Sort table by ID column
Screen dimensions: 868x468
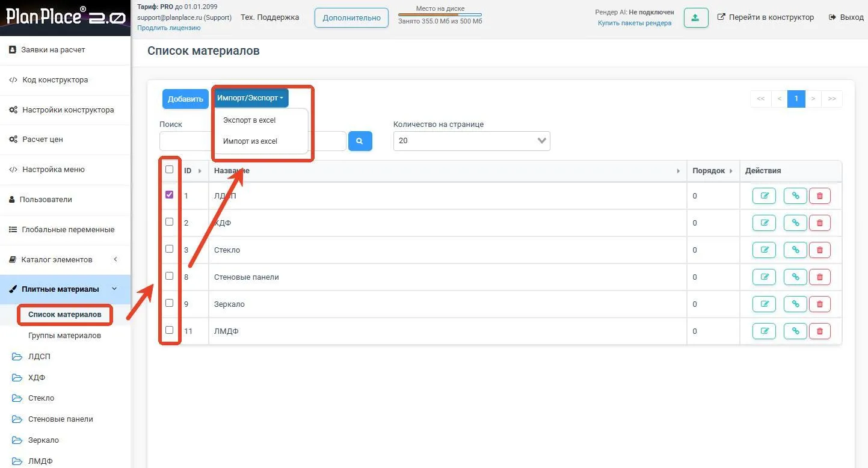click(x=192, y=171)
